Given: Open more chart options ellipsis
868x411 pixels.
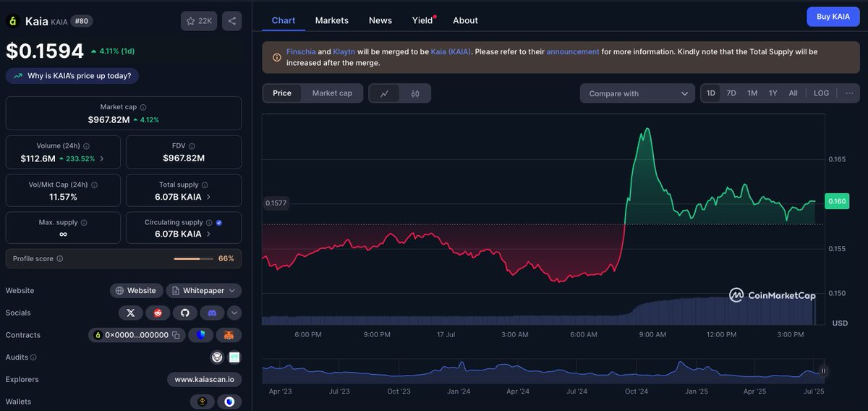Looking at the screenshot, I should pyautogui.click(x=850, y=93).
